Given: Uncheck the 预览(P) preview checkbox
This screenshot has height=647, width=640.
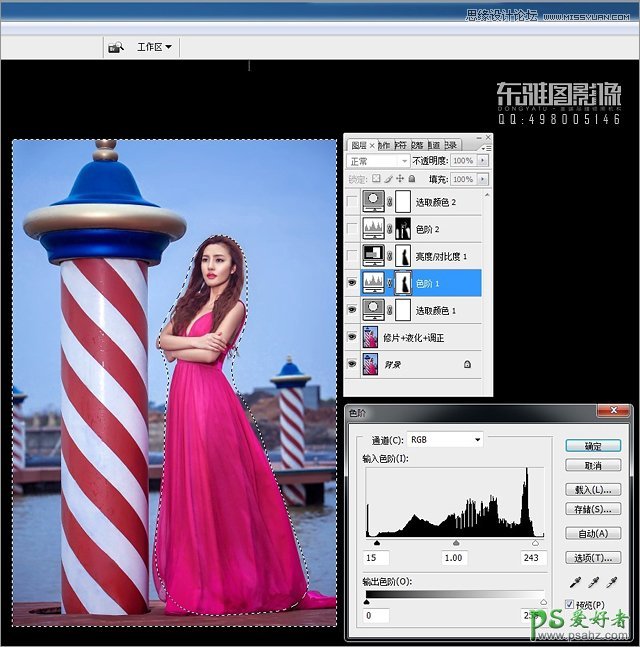Looking at the screenshot, I should click(569, 605).
